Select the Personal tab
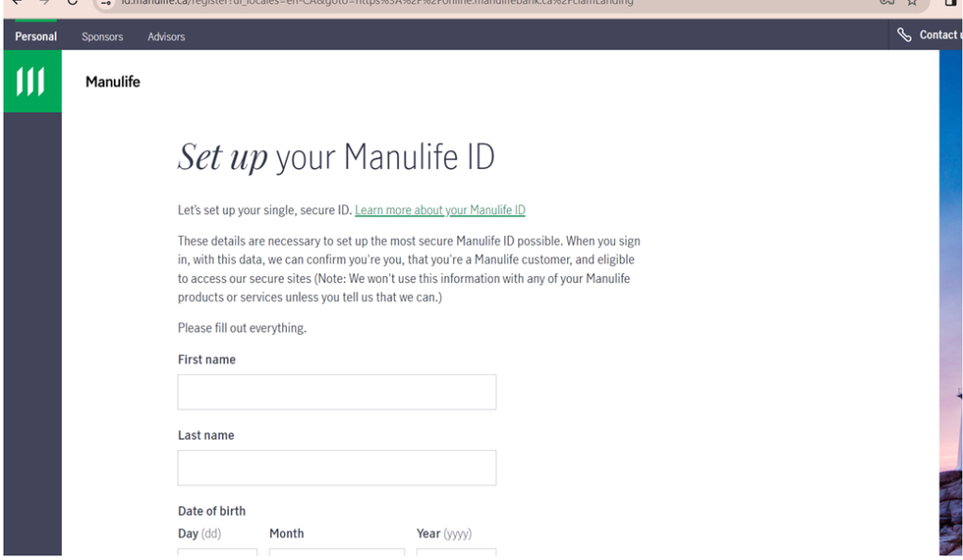 point(36,37)
